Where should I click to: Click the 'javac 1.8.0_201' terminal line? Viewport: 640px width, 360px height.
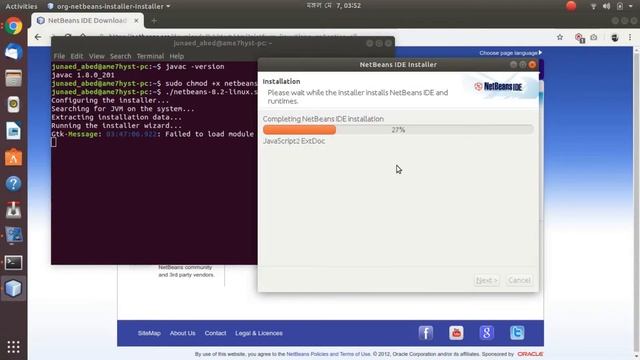[x=83, y=75]
